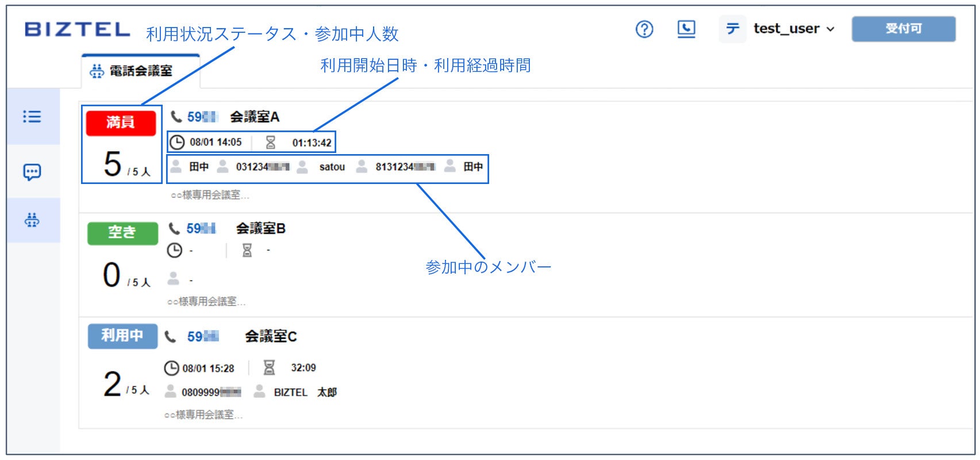Select the 会議室B room name
Screen dimensions: 980x460
(261, 229)
